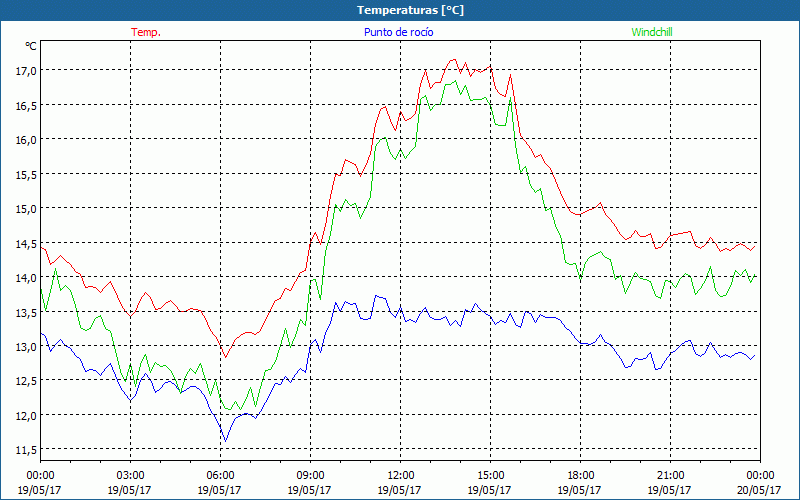Click the '17,0' y-axis value
Viewport: 800px width, 500px height.
pyautogui.click(x=26, y=70)
